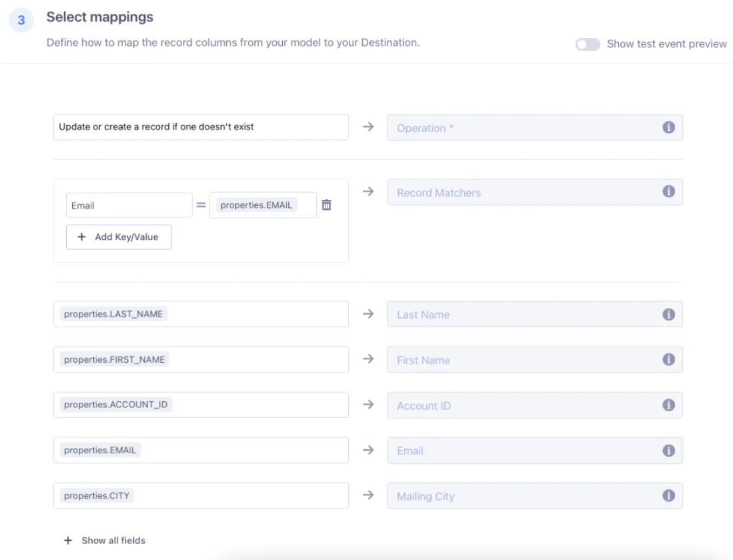Enable Show test event preview
Screen dimensions: 733x560
coord(587,44)
